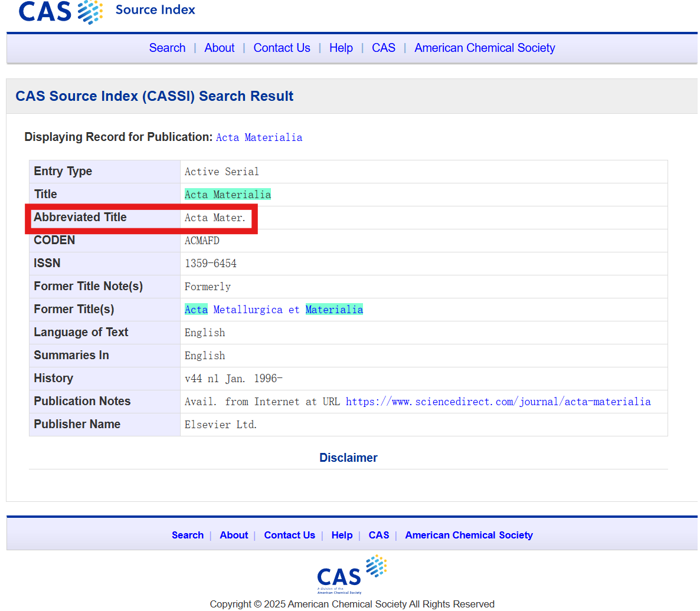Click the History value v44 n1 Jan. 1996-
The image size is (700, 611).
point(234,378)
